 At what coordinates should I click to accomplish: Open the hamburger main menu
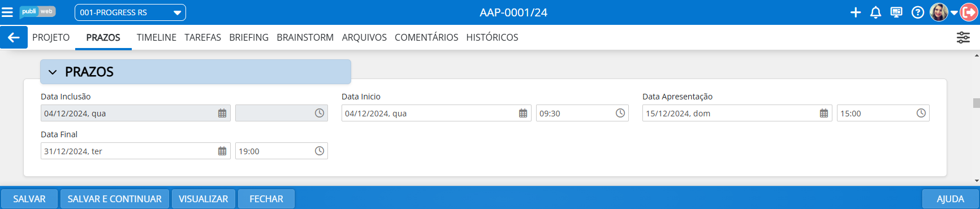point(7,12)
